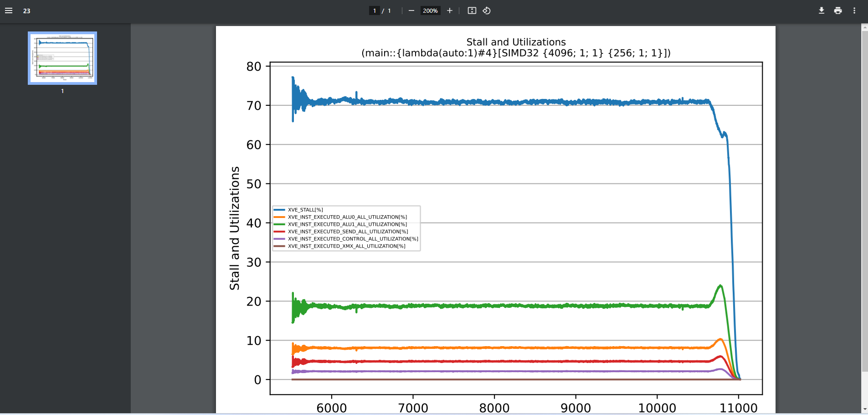This screenshot has height=415, width=868.
Task: Click the XMX_ALL_UTILIZATION legend entry
Action: pos(339,246)
